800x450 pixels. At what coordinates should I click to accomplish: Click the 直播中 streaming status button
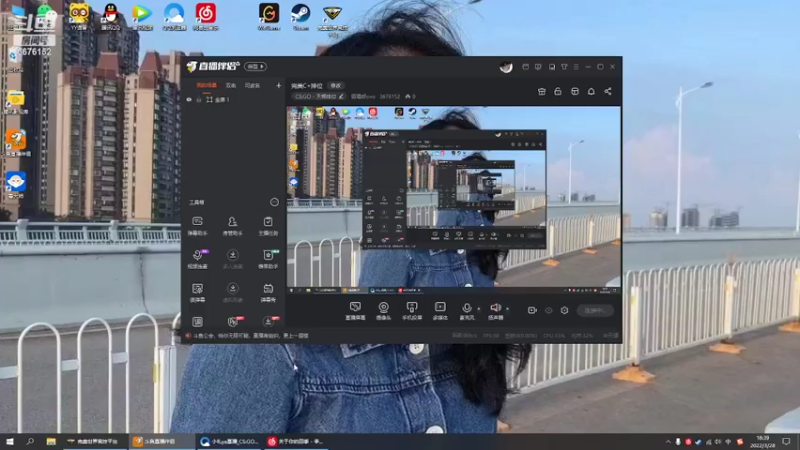[595, 310]
